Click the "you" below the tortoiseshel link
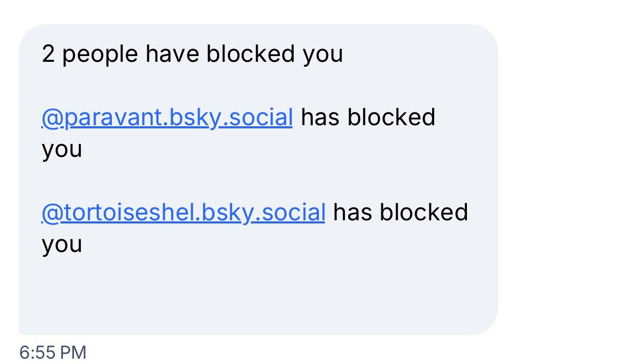 62,245
